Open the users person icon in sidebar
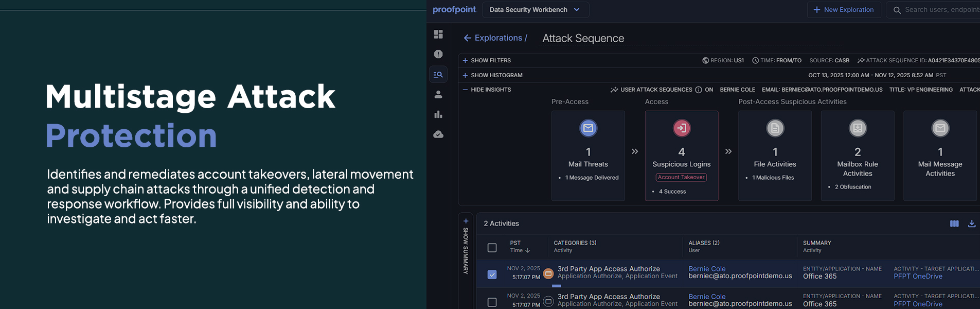Image resolution: width=980 pixels, height=309 pixels. click(x=438, y=94)
